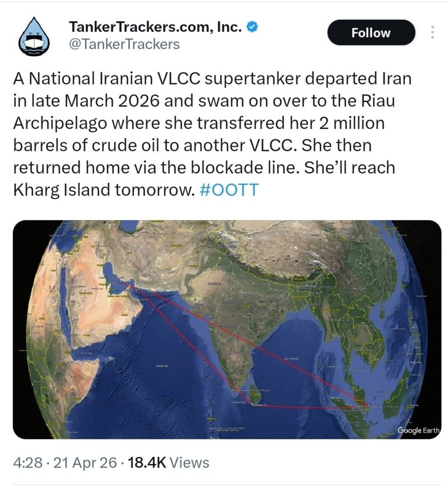Click the 21 Apr 26 date
Screen dimensions: 448x486
click(x=85, y=462)
